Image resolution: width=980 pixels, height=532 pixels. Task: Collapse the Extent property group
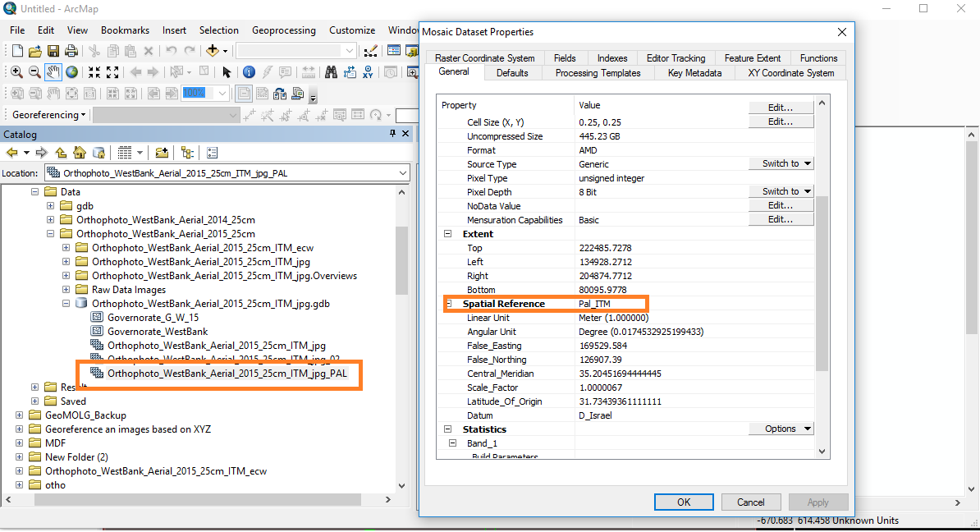coord(447,234)
